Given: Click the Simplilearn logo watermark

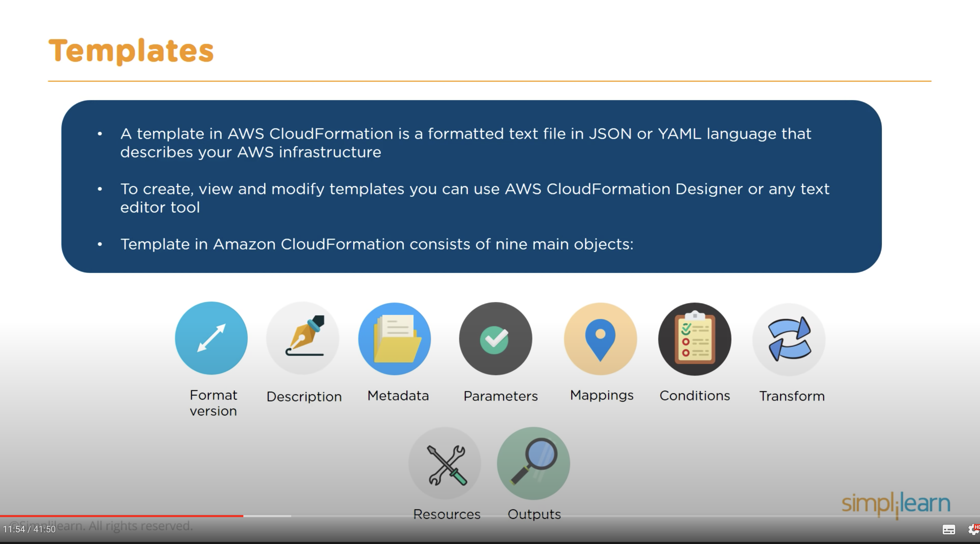Looking at the screenshot, I should point(895,504).
